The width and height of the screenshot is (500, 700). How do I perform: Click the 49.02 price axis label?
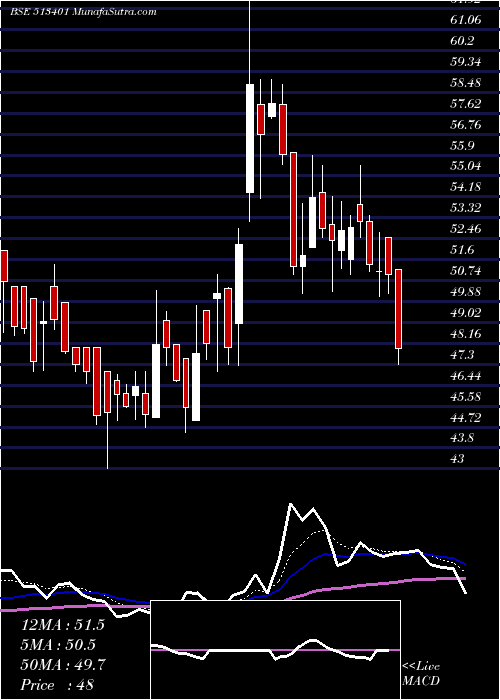[x=466, y=313]
